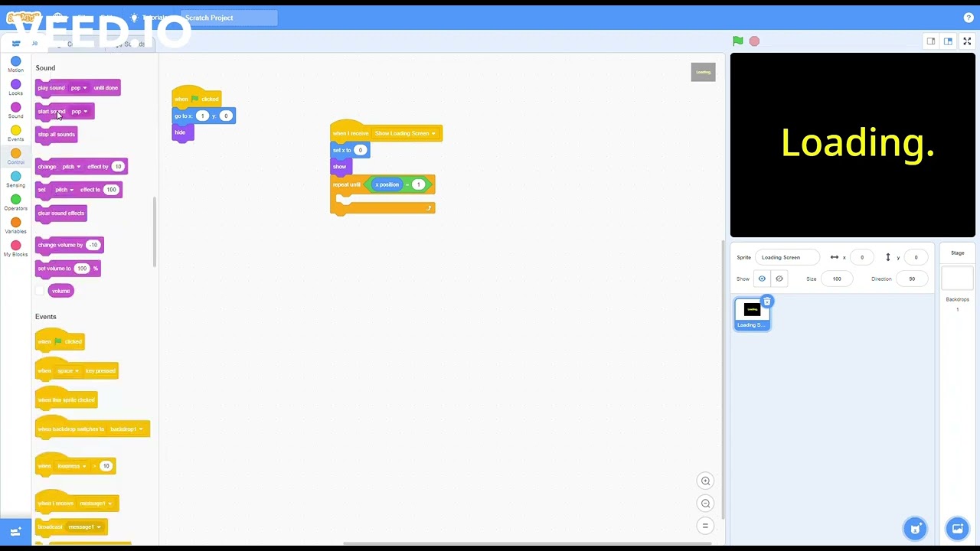
Task: Click the horizontal x position arrow icon
Action: tap(835, 257)
